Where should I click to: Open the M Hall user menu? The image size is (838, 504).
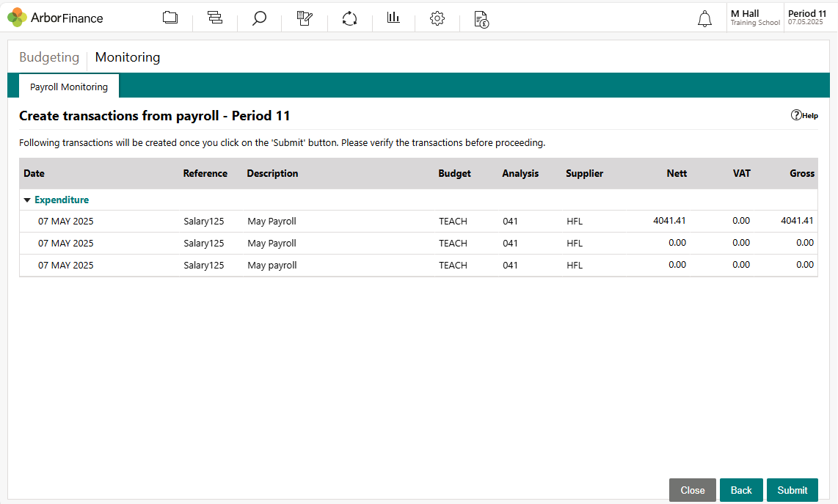tap(754, 18)
